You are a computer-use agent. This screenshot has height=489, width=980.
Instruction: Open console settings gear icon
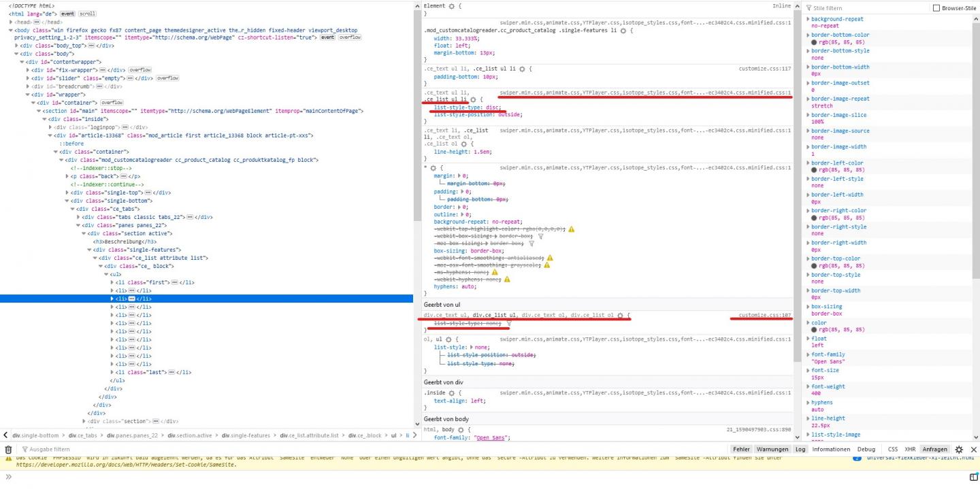[959, 450]
